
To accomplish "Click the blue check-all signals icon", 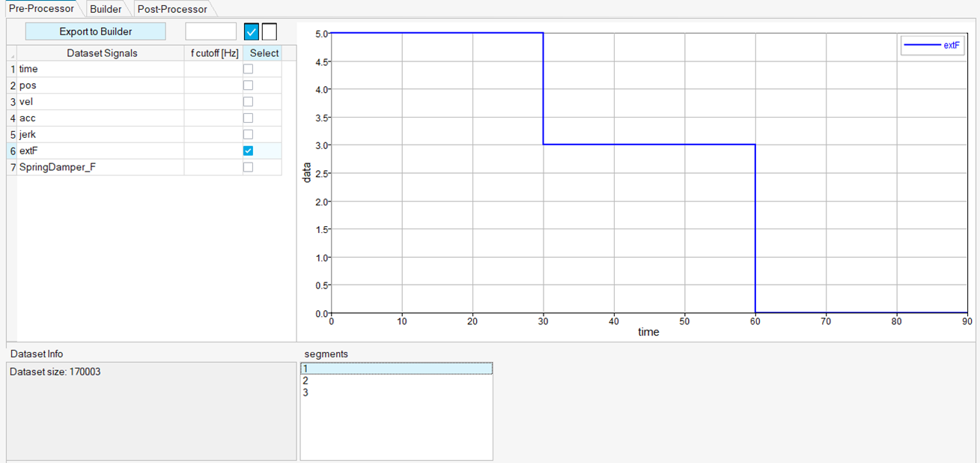I will pos(252,31).
